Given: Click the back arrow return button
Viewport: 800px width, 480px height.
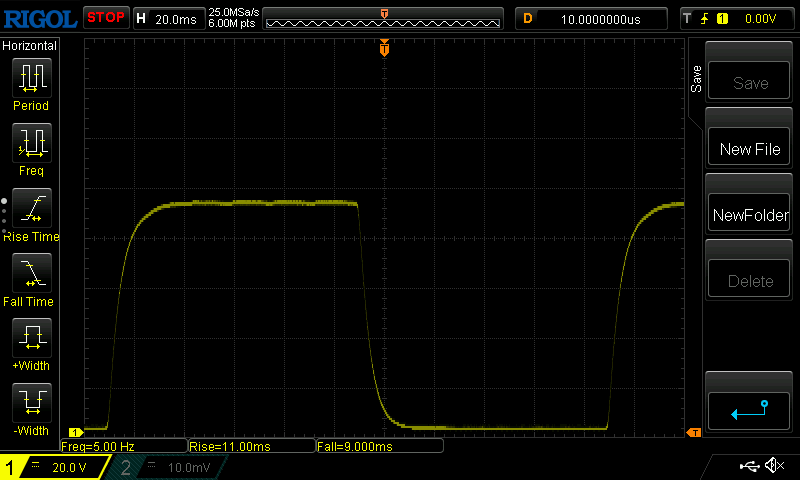Looking at the screenshot, I should point(749,409).
